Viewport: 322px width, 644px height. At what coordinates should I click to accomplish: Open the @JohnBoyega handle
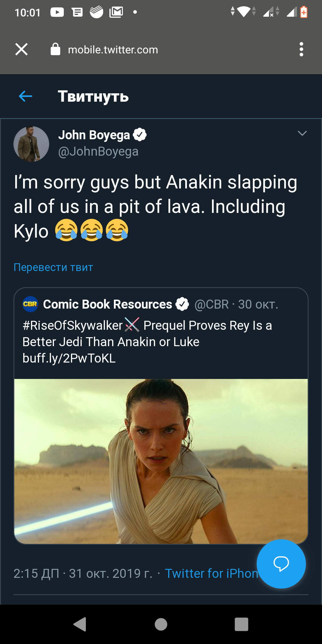98,151
